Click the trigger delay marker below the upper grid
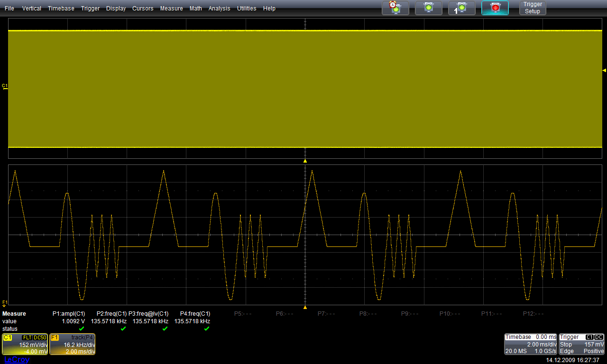The width and height of the screenshot is (607, 364). click(x=305, y=161)
